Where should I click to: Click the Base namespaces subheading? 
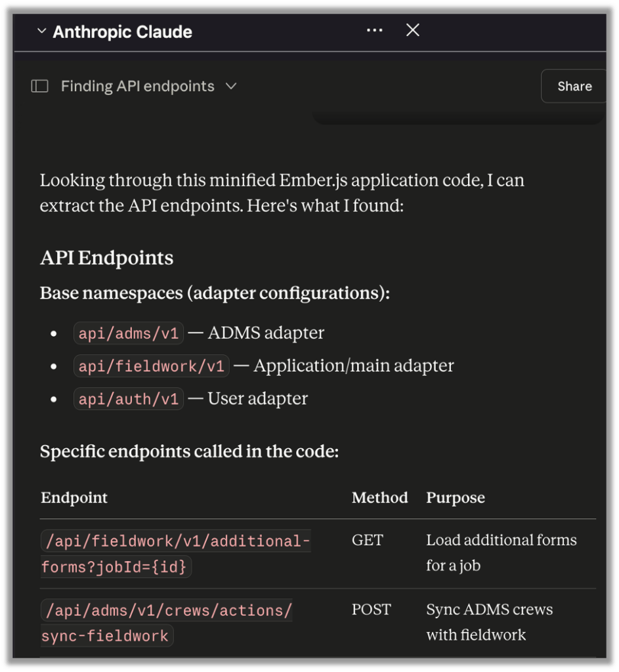coord(215,293)
